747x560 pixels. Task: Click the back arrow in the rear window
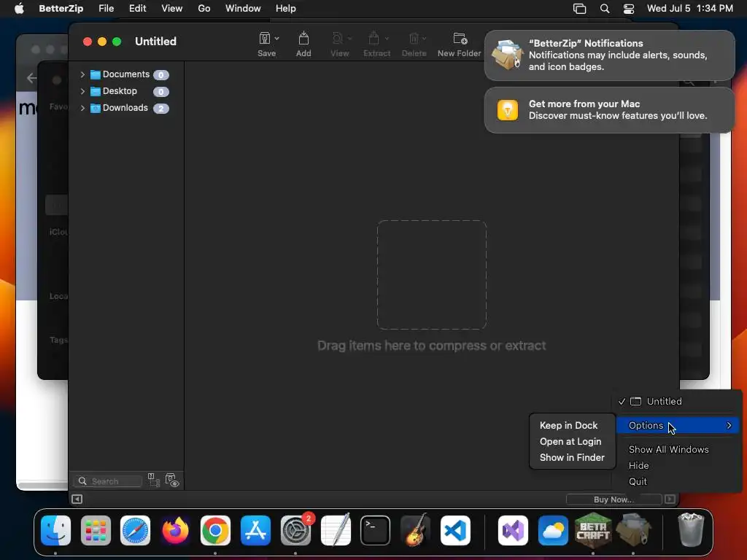click(x=31, y=77)
